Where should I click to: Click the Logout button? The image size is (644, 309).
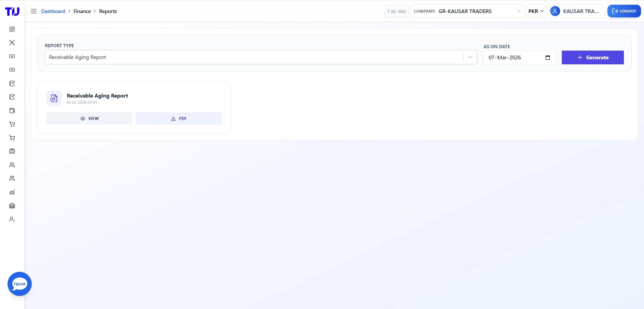[624, 11]
